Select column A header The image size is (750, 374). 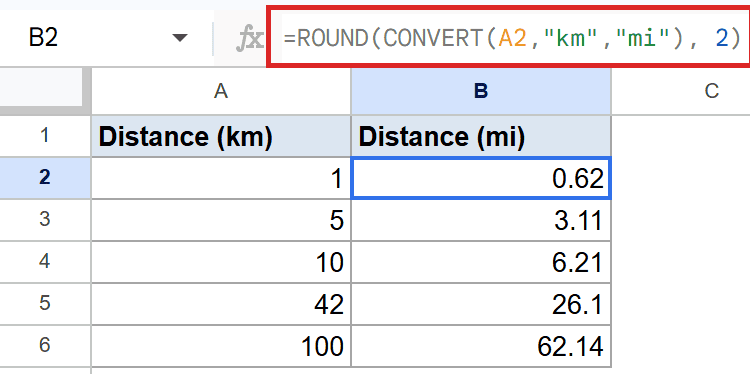click(x=221, y=91)
